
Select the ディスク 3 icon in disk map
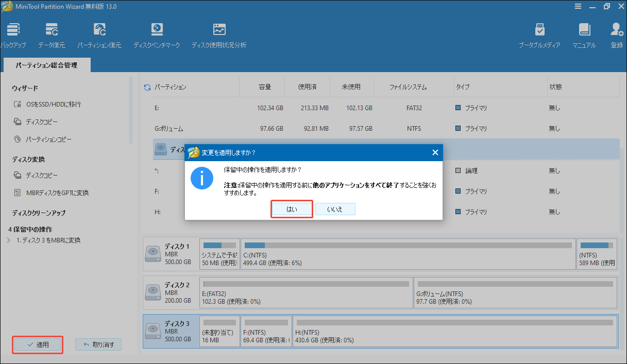pos(154,331)
